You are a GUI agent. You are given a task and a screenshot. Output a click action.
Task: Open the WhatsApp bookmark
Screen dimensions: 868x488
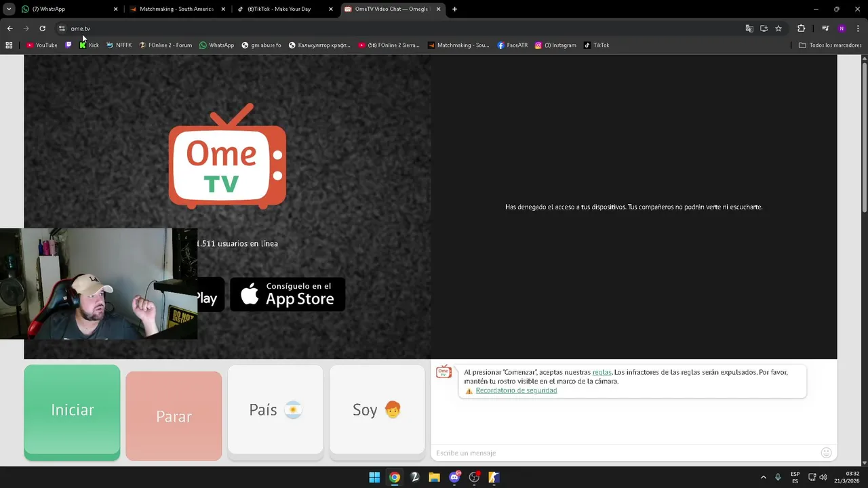click(x=217, y=45)
